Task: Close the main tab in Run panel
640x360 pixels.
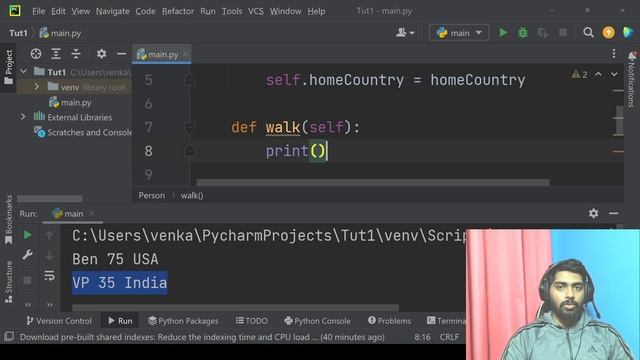Action: point(92,213)
